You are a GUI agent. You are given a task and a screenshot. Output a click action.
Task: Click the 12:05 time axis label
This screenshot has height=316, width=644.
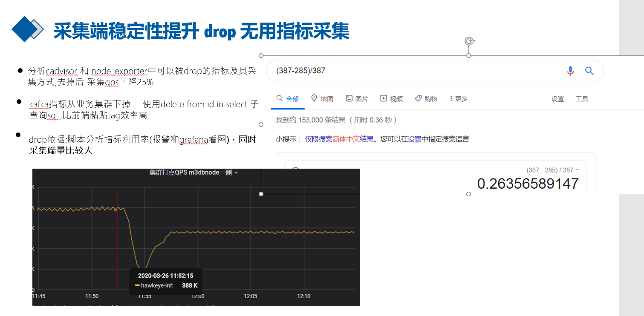[251, 296]
